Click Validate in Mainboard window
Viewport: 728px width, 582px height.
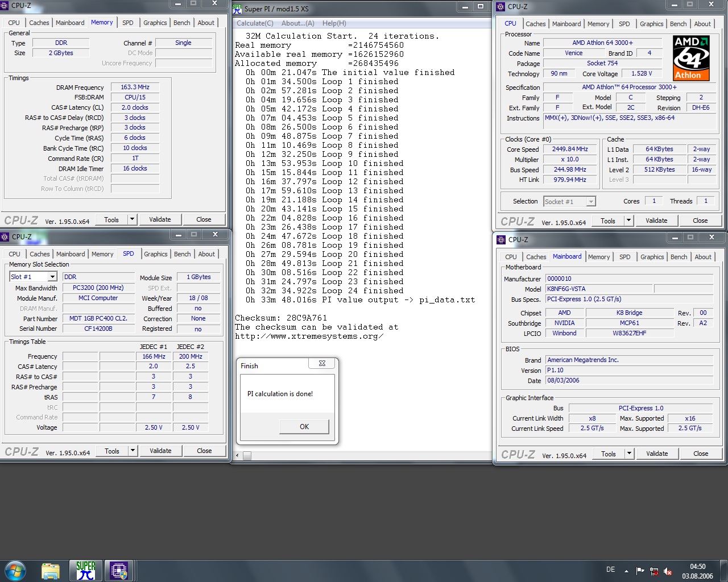click(x=657, y=454)
